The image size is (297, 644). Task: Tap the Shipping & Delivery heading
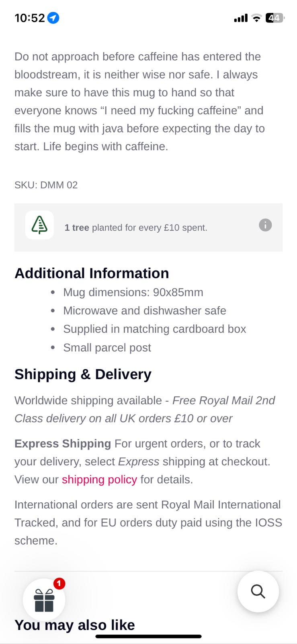pyautogui.click(x=83, y=374)
